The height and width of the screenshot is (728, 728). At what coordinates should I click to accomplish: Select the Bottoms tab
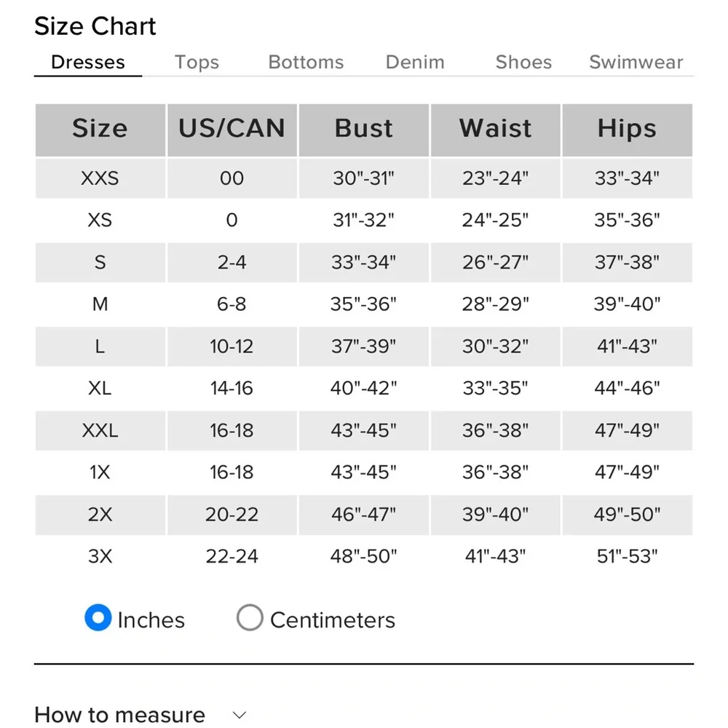(306, 63)
